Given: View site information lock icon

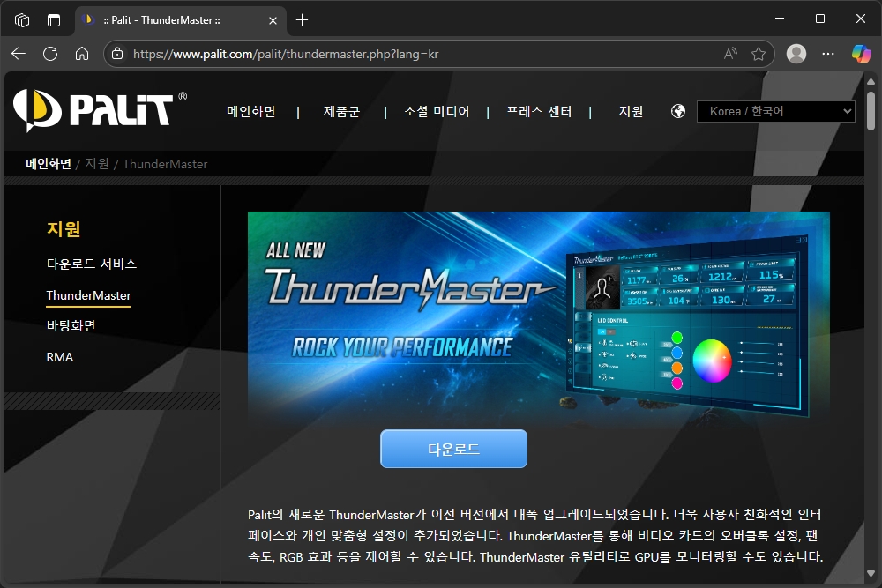Looking at the screenshot, I should coord(117,54).
